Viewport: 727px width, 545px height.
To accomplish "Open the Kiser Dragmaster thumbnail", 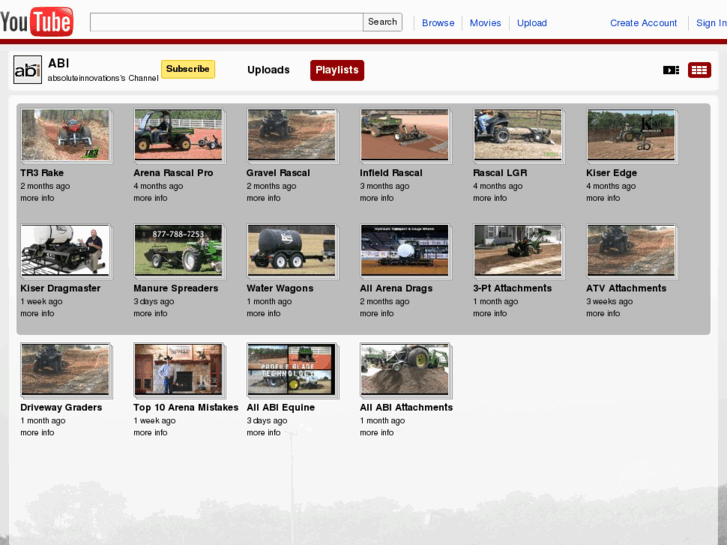I will point(65,250).
